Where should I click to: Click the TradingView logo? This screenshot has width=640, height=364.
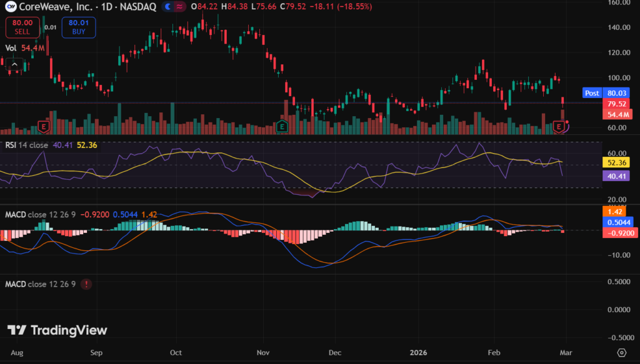tap(57, 330)
